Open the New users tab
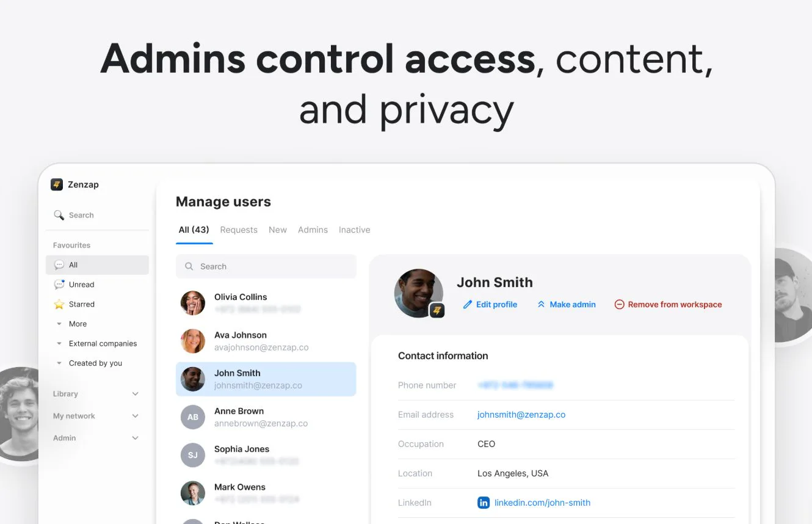Screen dimensions: 812x524 coord(278,230)
